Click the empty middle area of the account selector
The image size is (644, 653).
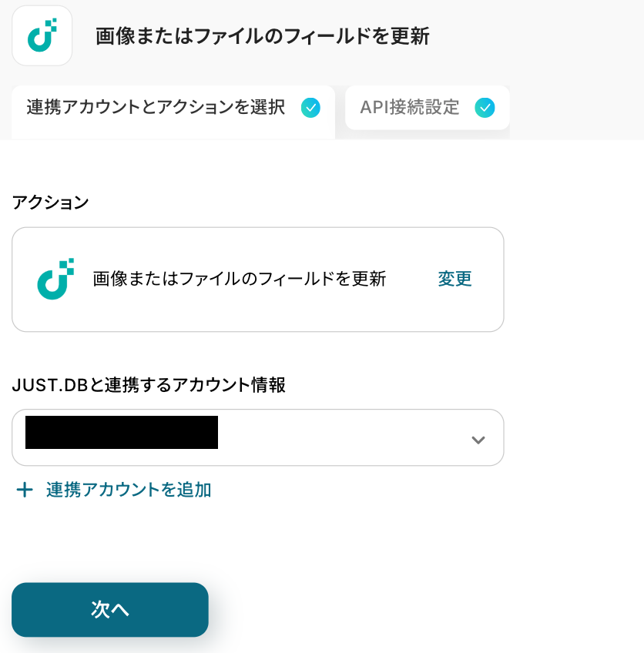click(x=339, y=437)
